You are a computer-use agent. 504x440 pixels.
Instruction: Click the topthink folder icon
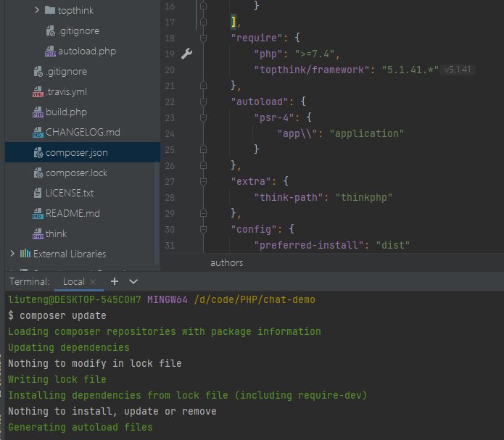[49, 11]
